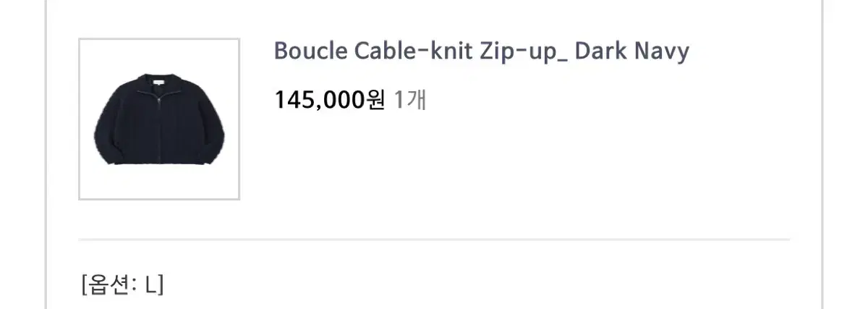The height and width of the screenshot is (309, 868).
Task: Select the 1개 quantity label
Action: click(410, 100)
